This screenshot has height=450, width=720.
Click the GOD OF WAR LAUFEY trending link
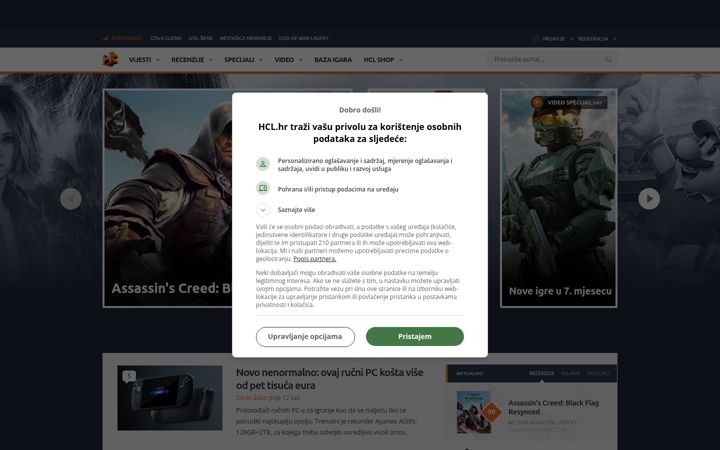[x=304, y=38]
